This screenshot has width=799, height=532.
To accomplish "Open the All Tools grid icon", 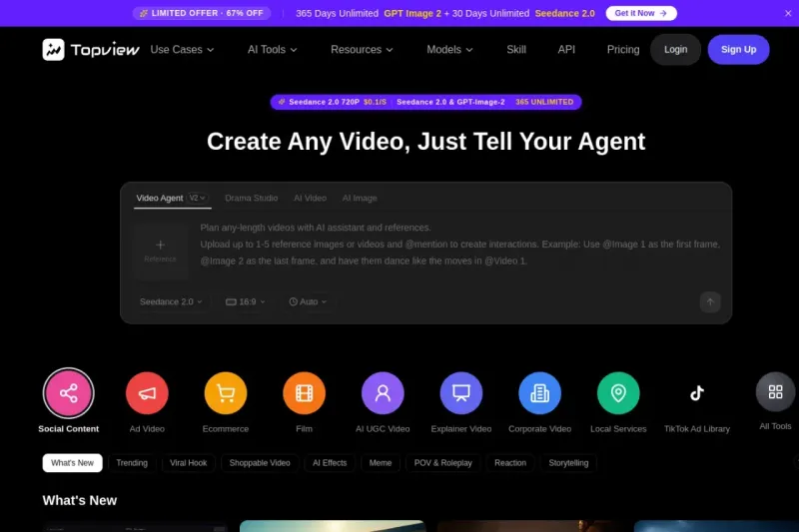I will pyautogui.click(x=775, y=391).
